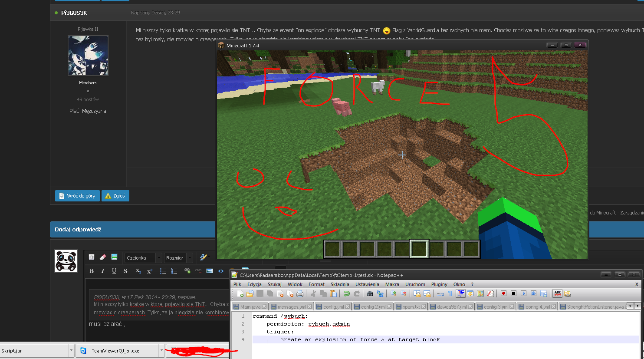Open the Skript.jar download options arrow
Viewport: 644px width, 359px height.
[x=71, y=350]
